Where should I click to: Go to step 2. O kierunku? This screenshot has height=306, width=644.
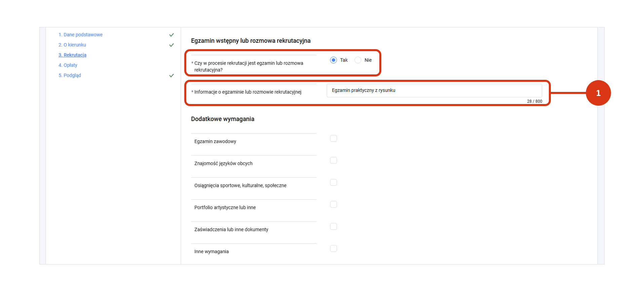point(72,45)
